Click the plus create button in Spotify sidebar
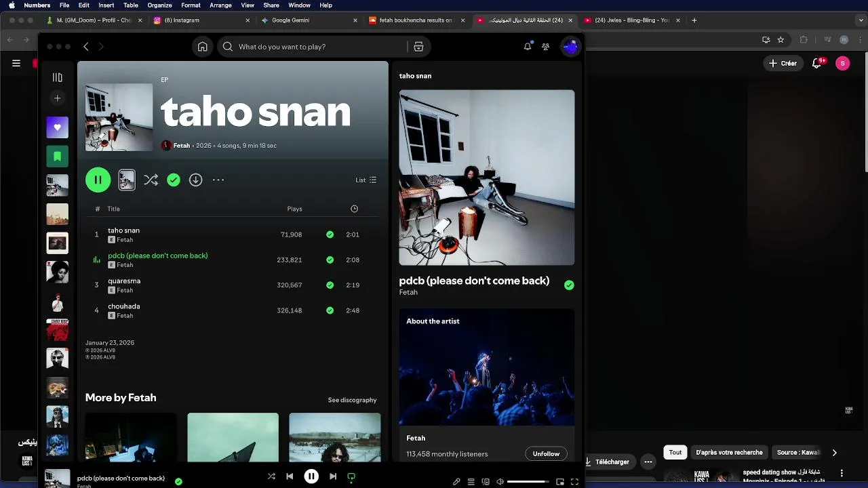Viewport: 868px width, 488px height. (58, 98)
